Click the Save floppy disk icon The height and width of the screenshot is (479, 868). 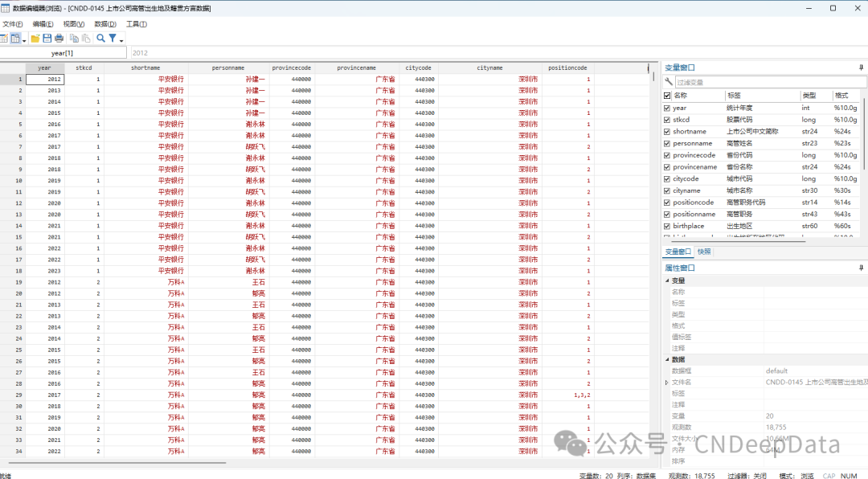pos(47,38)
